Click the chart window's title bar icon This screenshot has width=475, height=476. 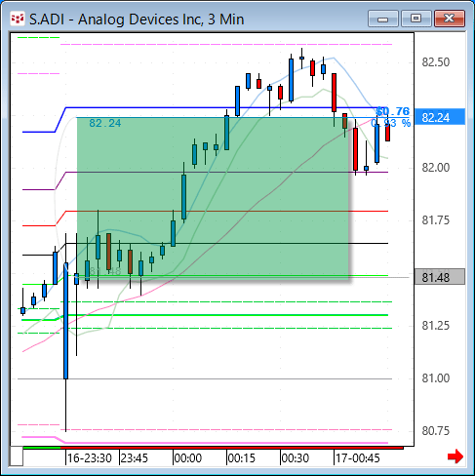18,20
